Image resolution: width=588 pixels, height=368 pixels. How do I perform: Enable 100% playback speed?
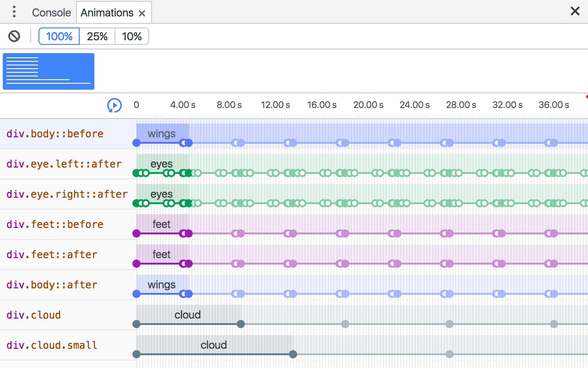click(x=59, y=36)
